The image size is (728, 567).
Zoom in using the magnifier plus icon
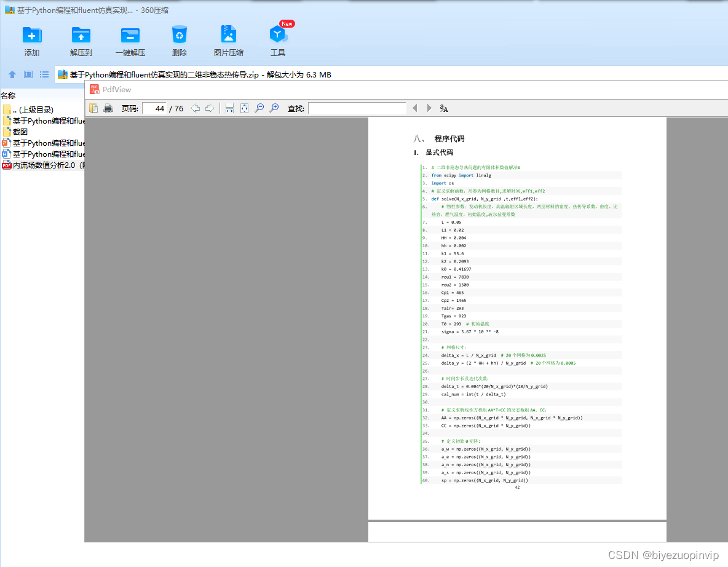click(274, 108)
